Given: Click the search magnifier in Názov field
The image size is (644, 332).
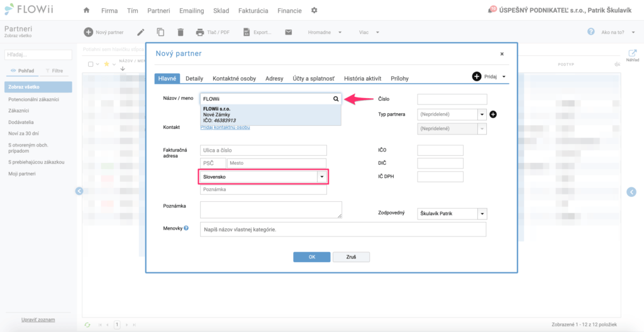Looking at the screenshot, I should (x=336, y=99).
